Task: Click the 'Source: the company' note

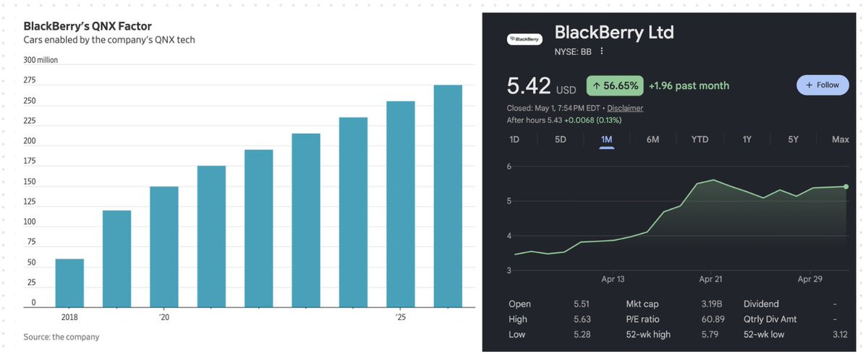Action: tap(61, 337)
